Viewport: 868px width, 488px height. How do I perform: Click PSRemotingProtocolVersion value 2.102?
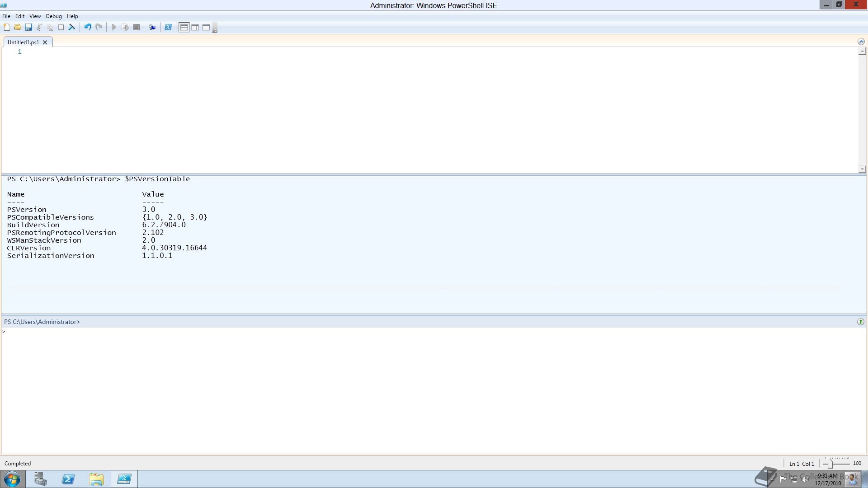tap(153, 233)
